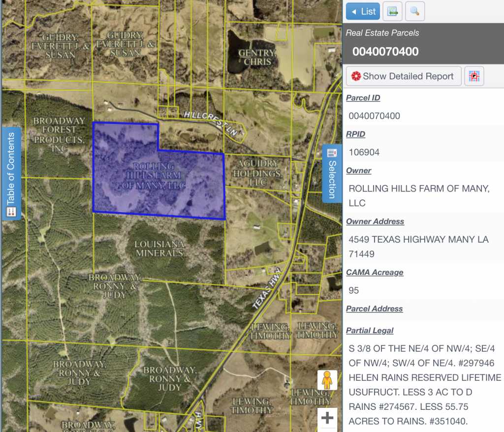Image resolution: width=504 pixels, height=432 pixels.
Task: Collapse the Selection side tab
Action: click(332, 174)
